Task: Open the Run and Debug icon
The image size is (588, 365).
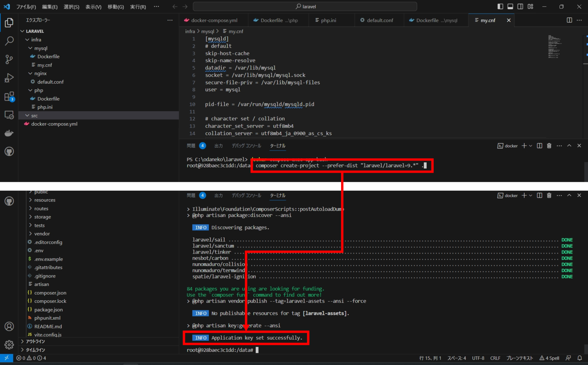Action: click(9, 77)
